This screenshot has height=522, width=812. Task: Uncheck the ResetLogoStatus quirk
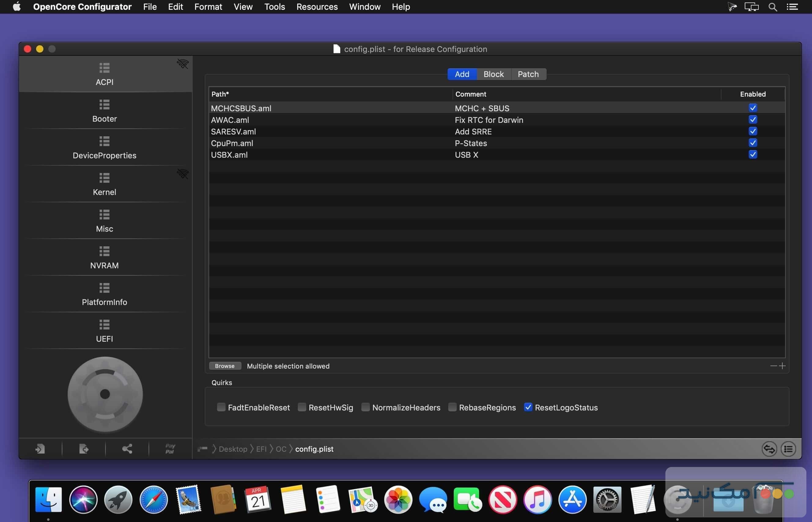(x=528, y=407)
